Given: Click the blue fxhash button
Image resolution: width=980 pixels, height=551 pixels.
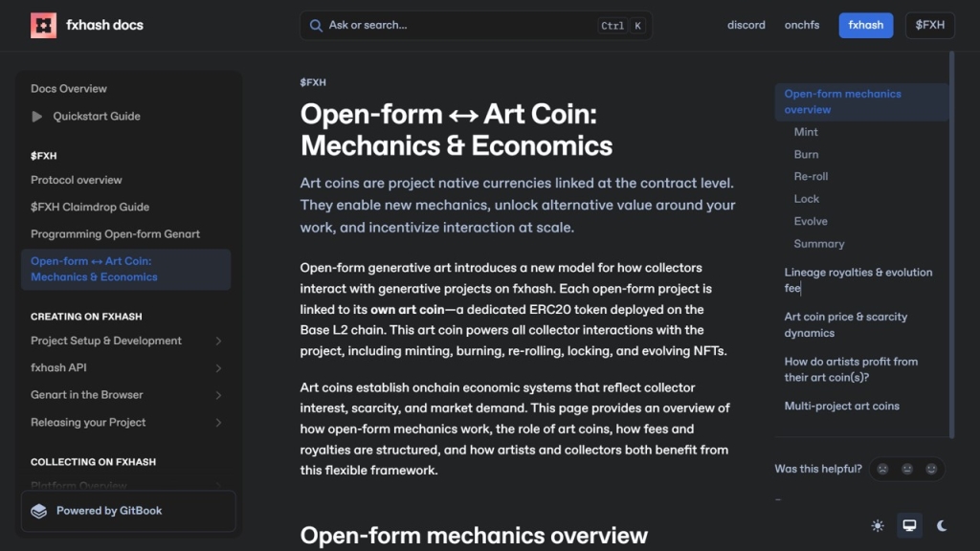Looking at the screenshot, I should (865, 25).
